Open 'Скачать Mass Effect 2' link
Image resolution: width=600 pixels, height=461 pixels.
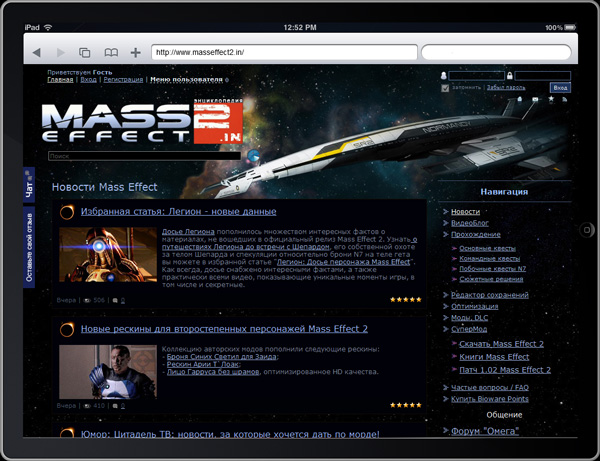(x=501, y=344)
